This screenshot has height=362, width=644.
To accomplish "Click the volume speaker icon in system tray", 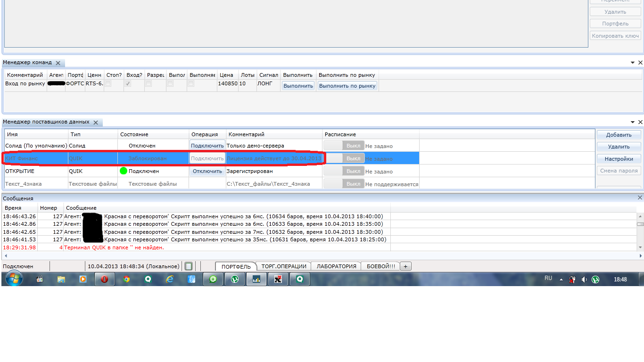I will pos(584,280).
